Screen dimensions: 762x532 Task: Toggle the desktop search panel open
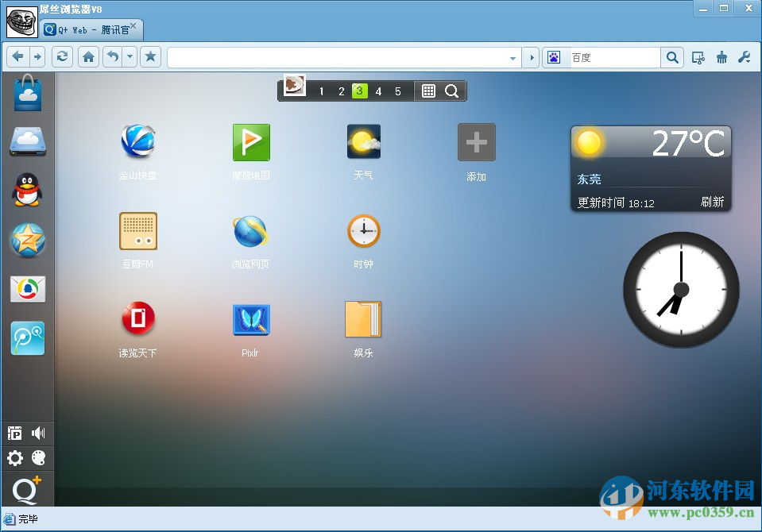(451, 91)
